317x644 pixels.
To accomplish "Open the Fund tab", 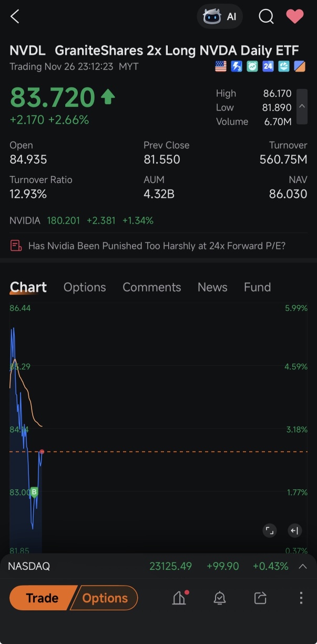I will coord(257,287).
